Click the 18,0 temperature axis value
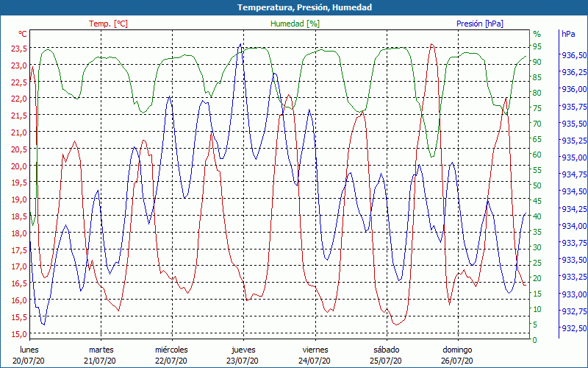 18,233
